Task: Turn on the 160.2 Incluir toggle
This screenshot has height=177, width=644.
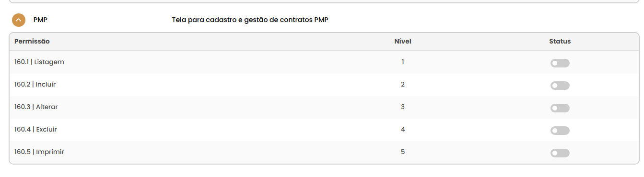Action: point(560,86)
